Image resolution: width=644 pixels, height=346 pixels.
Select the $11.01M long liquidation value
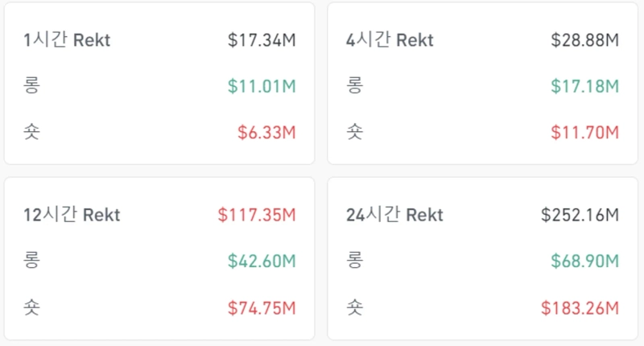click(x=262, y=86)
